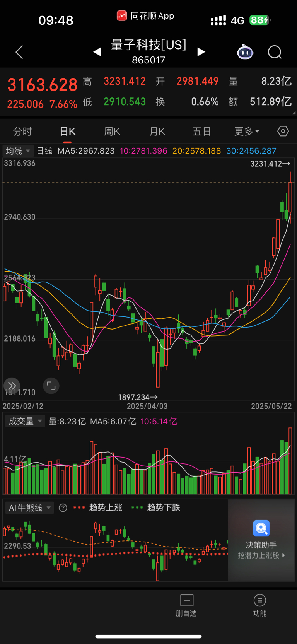Open the 功能 menu icon

pos(259,600)
